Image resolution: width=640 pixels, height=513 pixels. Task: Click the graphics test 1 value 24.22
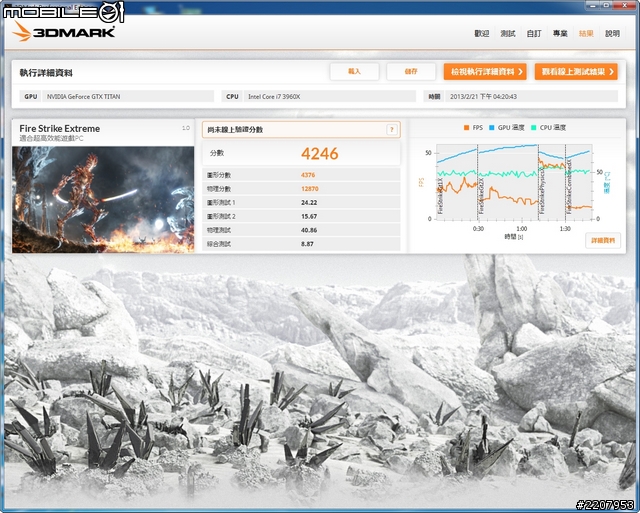point(309,202)
